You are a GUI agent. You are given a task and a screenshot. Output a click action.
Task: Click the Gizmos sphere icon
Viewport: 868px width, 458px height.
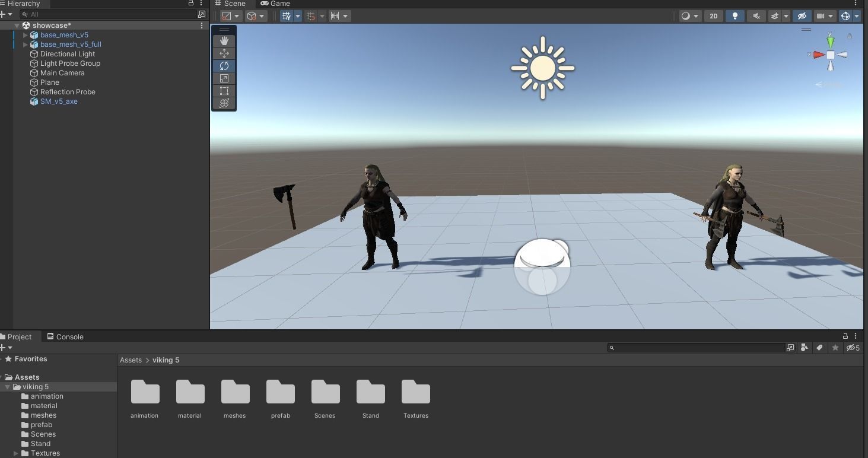click(846, 16)
